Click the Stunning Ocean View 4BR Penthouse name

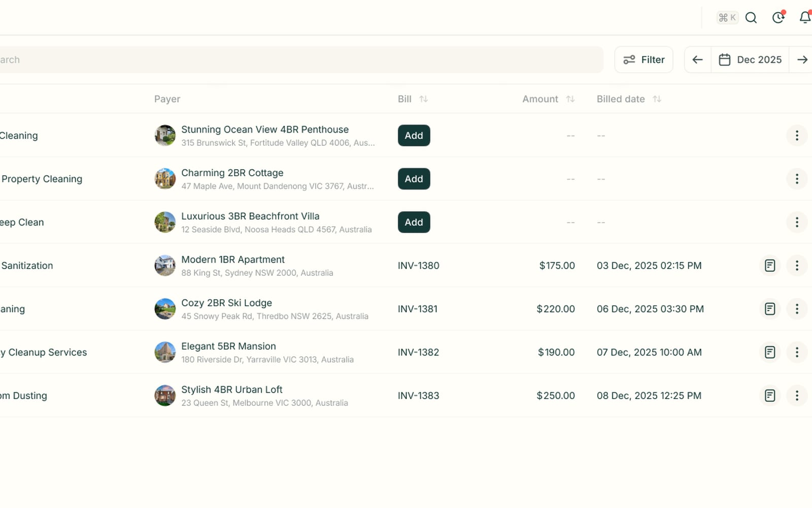tap(265, 130)
